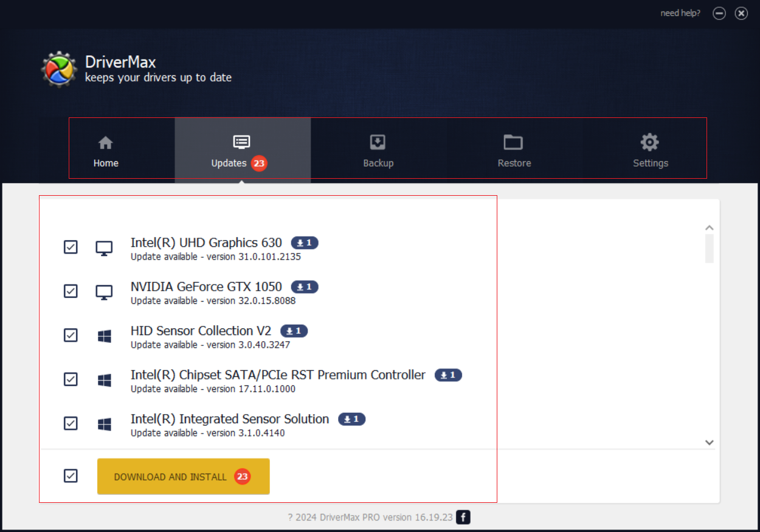Open the Settings tab

tap(650, 151)
